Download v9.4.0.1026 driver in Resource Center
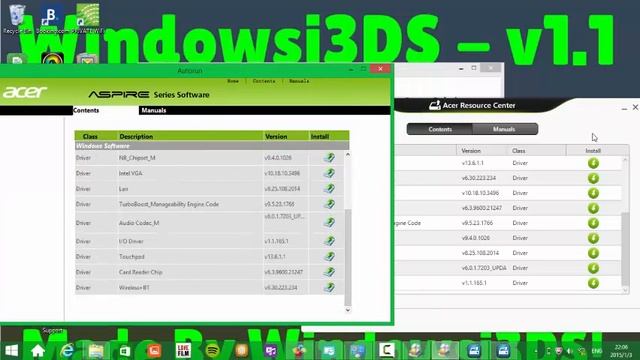Image resolution: width=640 pixels, height=360 pixels. (x=593, y=238)
